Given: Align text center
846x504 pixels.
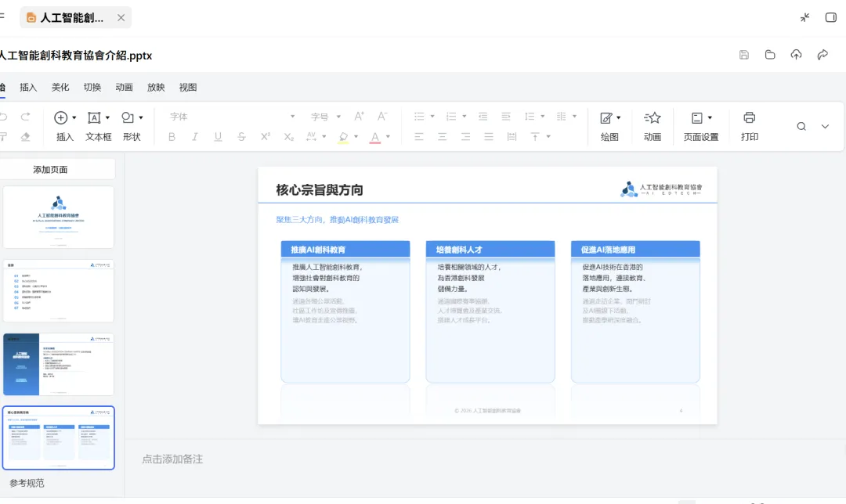Looking at the screenshot, I should 442,137.
